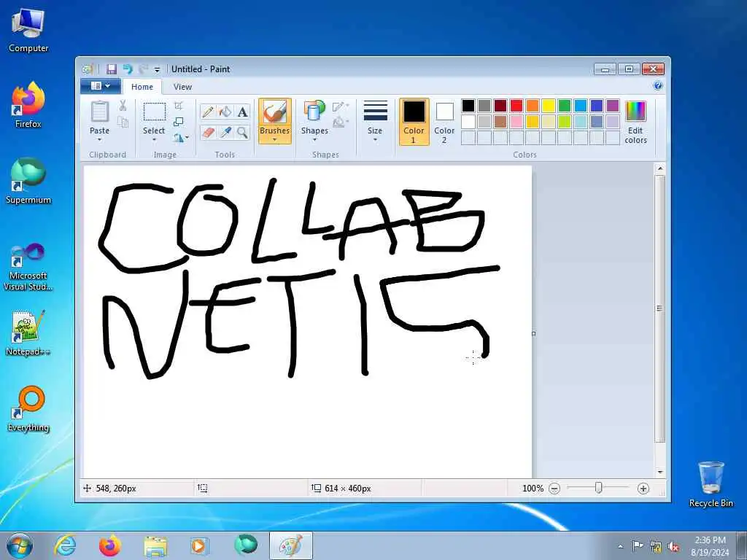This screenshot has width=747, height=560.
Task: Open the shape Fill dropdown
Action: coord(341,123)
